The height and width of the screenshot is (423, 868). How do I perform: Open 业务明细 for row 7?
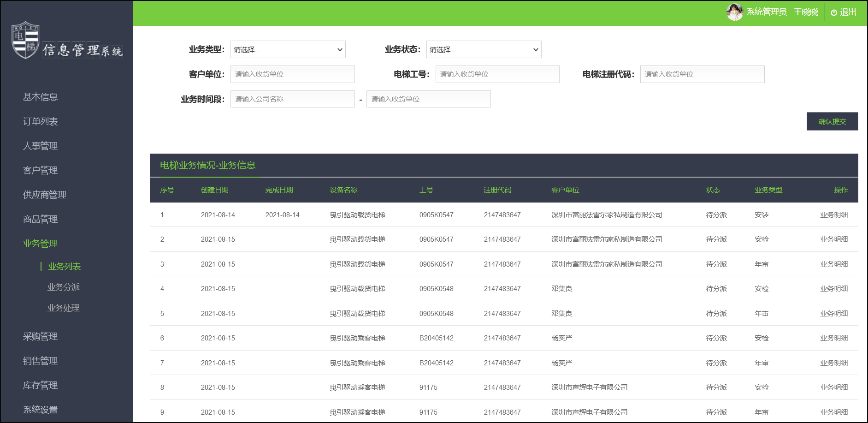click(x=834, y=363)
